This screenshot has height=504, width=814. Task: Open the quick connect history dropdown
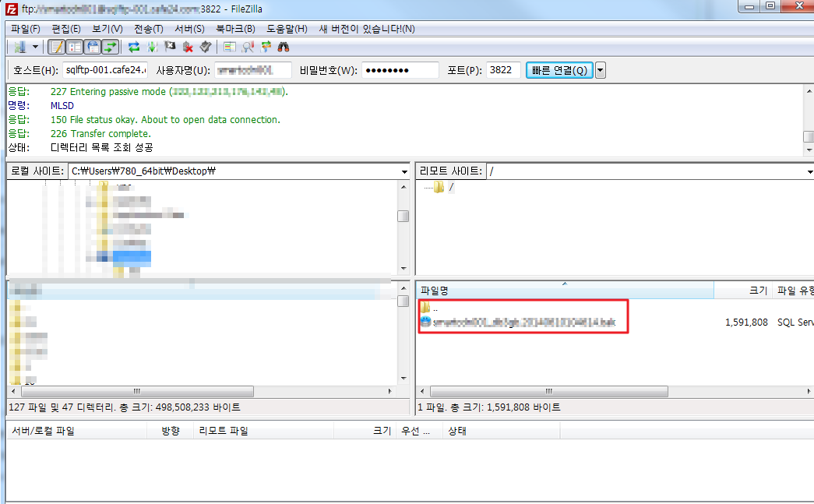[600, 70]
